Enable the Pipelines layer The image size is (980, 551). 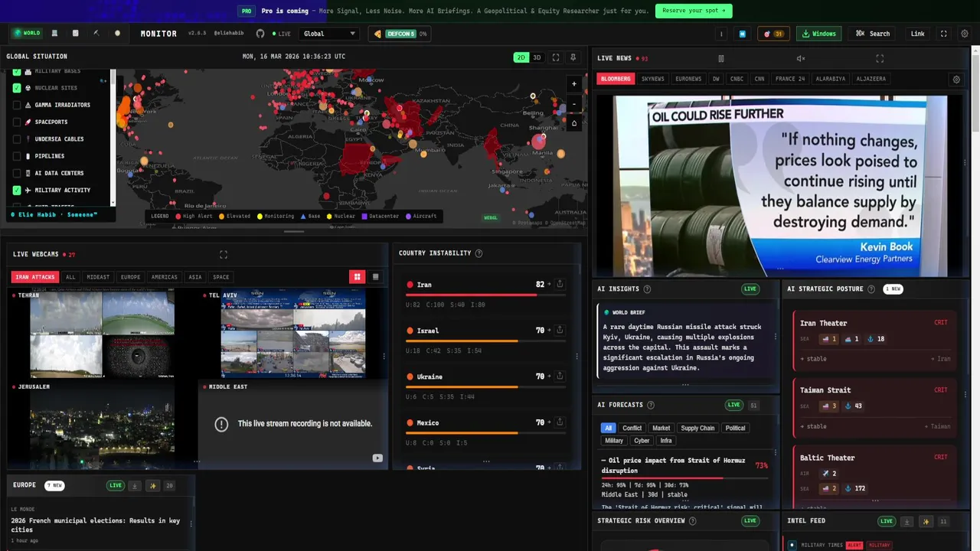point(17,156)
